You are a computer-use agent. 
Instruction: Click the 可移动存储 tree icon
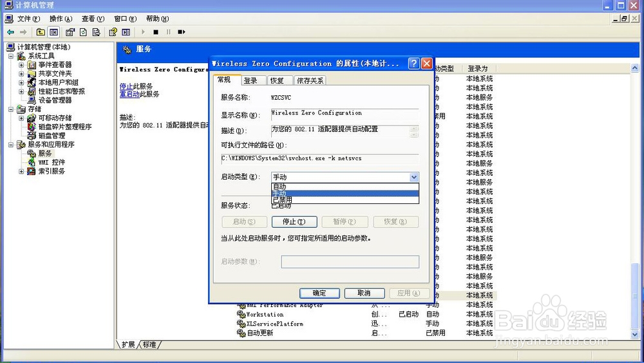click(x=32, y=118)
